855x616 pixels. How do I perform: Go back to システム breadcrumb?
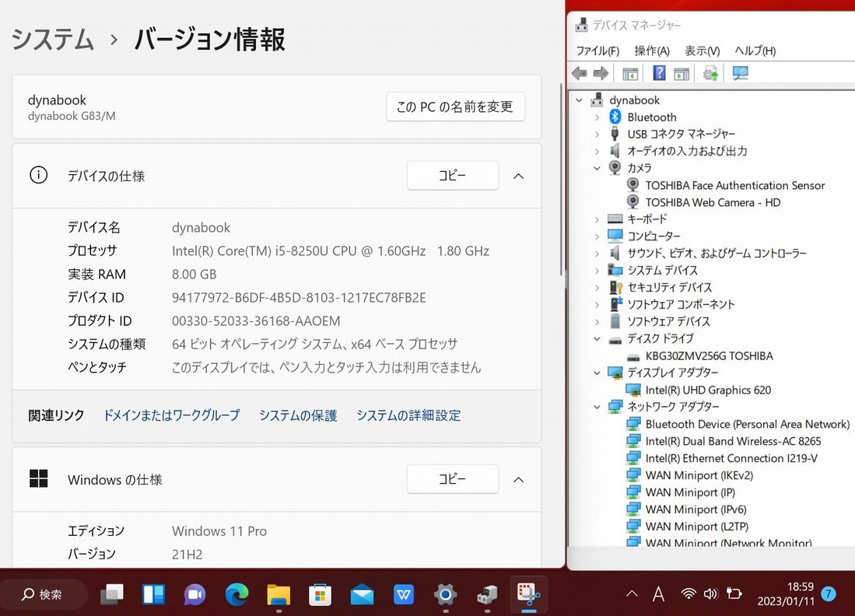53,39
